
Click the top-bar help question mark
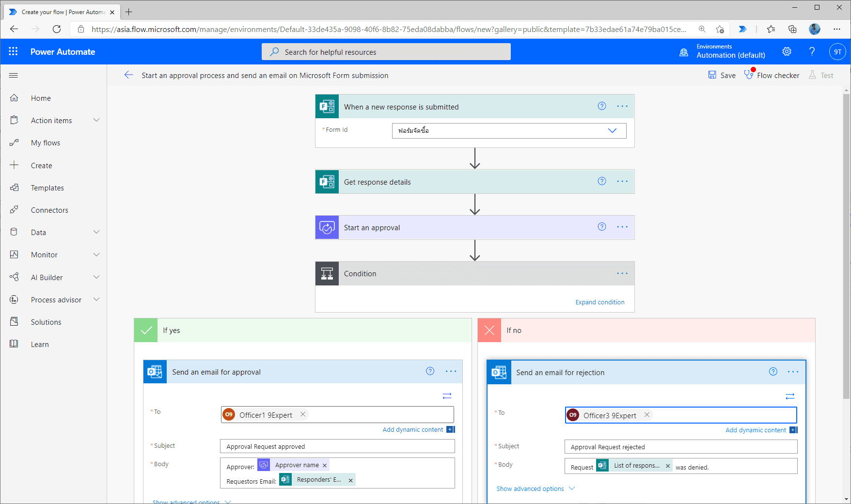812,51
